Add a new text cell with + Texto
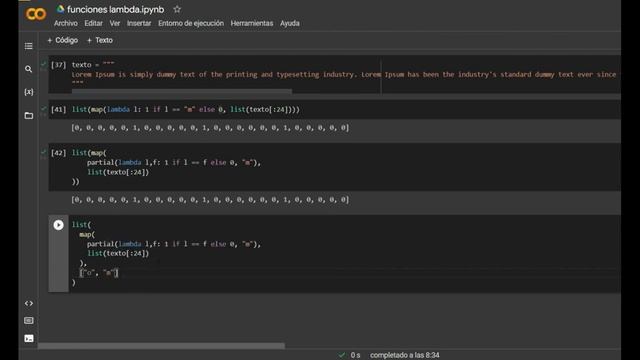The width and height of the screenshot is (640, 360). [100, 40]
